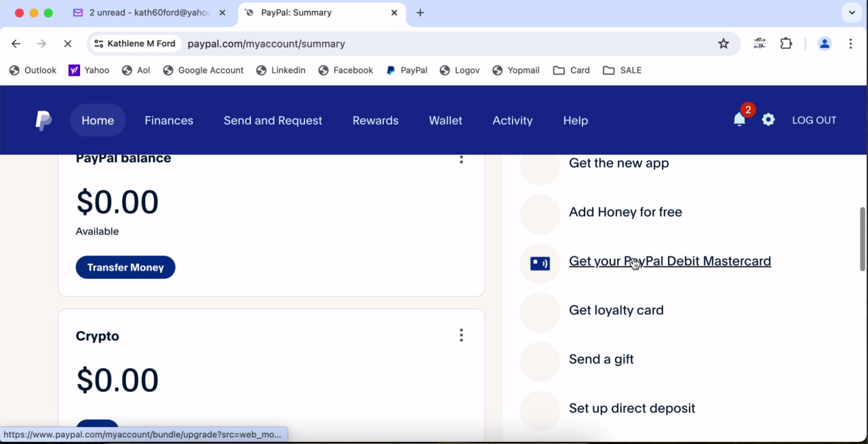The height and width of the screenshot is (444, 868).
Task: Open PayPal settings gear icon
Action: click(768, 120)
